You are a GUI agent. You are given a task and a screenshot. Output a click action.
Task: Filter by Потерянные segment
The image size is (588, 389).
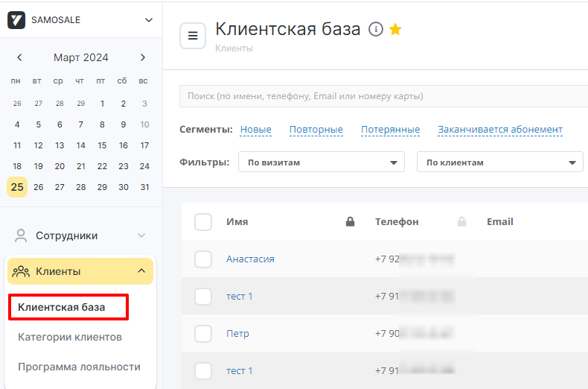[x=390, y=130]
